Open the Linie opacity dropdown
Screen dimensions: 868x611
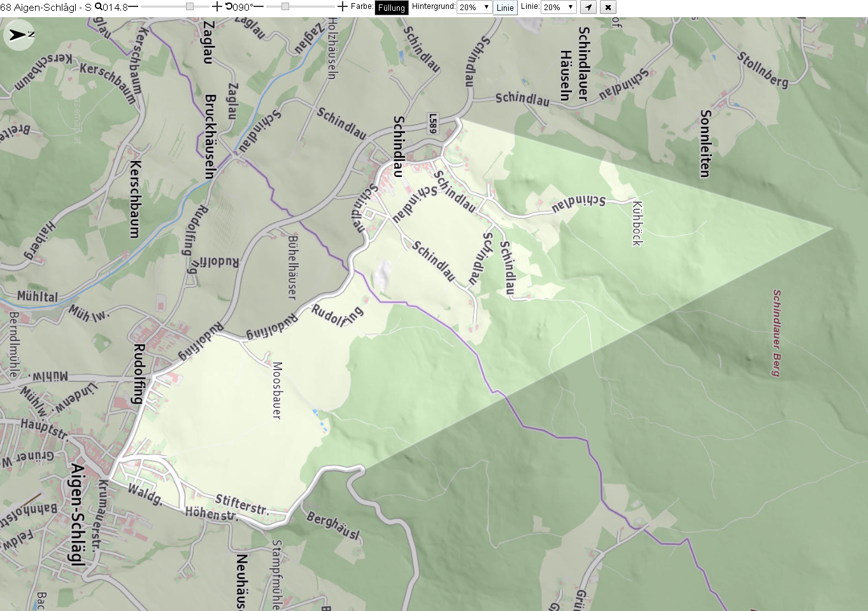coord(559,7)
